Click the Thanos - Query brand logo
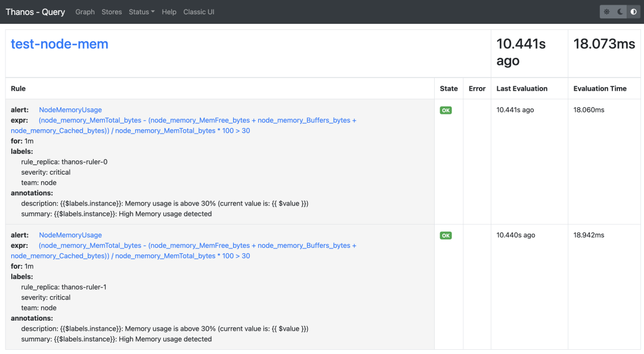The height and width of the screenshot is (354, 644). 35,12
